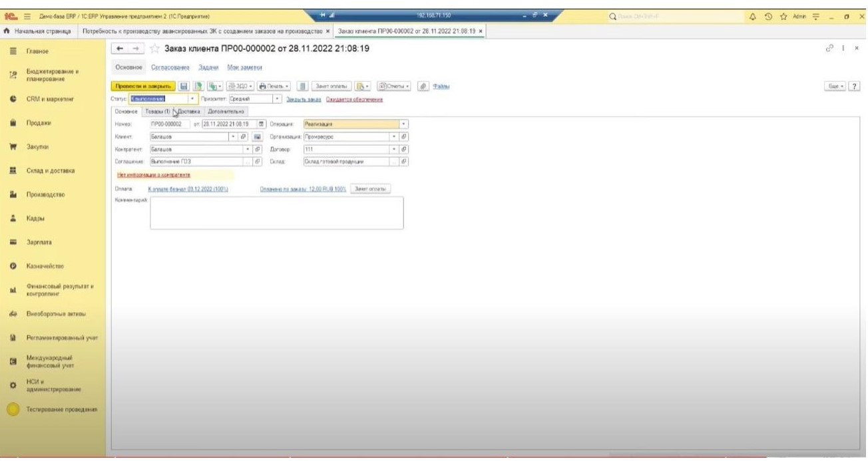Click the Закрыть заказ link
Image resolution: width=868 pixels, height=461 pixels.
304,99
